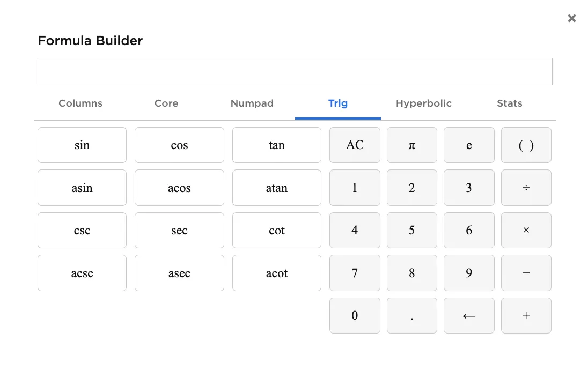Click inside the formula input field

[295, 72]
